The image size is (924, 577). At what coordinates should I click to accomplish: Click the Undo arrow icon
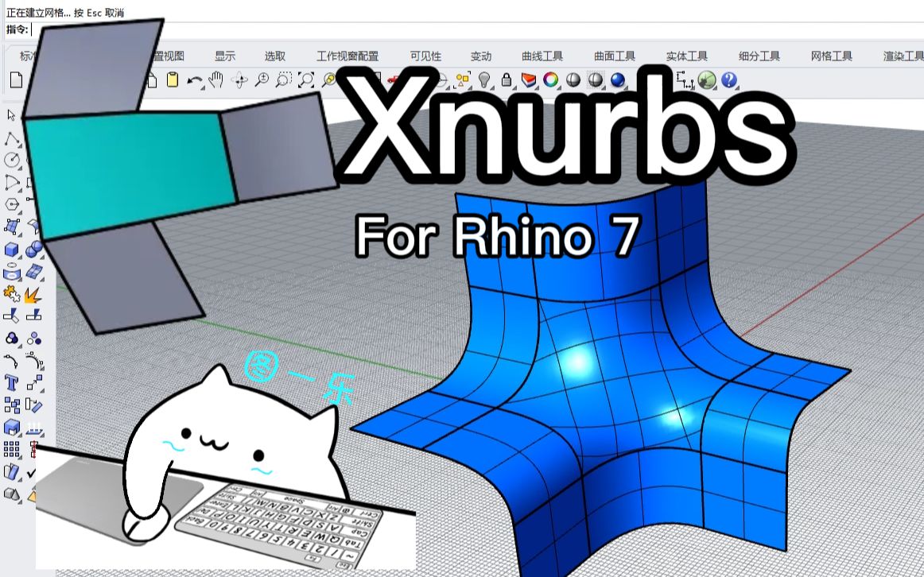pos(195,80)
